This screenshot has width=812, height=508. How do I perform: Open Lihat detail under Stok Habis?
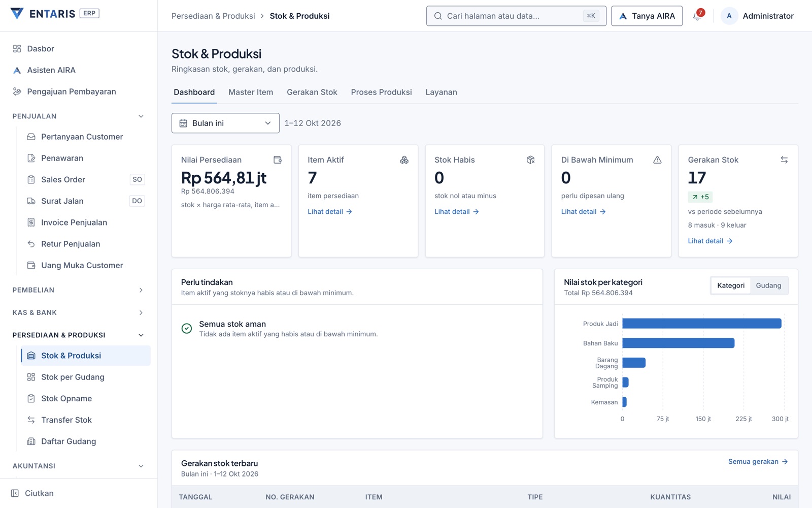[x=457, y=212]
